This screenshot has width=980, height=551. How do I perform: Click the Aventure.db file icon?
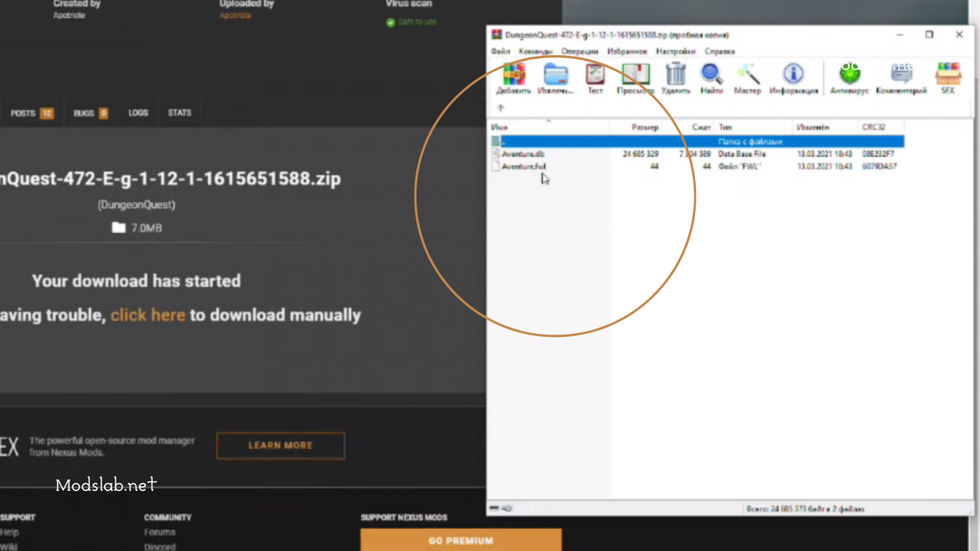[x=496, y=154]
